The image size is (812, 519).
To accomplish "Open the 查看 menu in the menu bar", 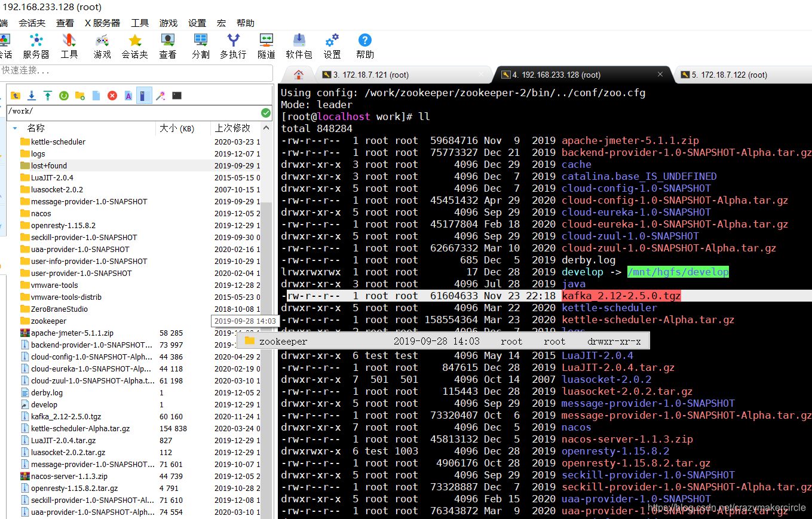I will coord(65,23).
